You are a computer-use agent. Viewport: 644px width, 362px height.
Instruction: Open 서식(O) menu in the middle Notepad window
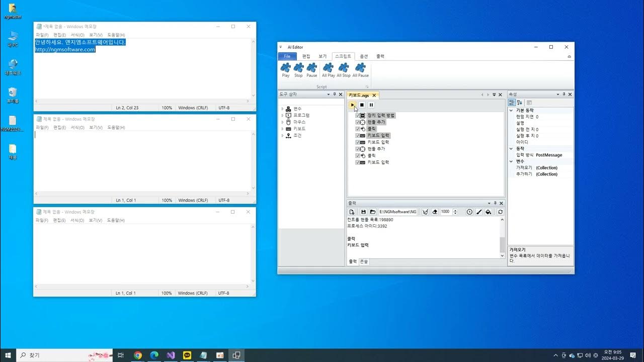[77, 128]
